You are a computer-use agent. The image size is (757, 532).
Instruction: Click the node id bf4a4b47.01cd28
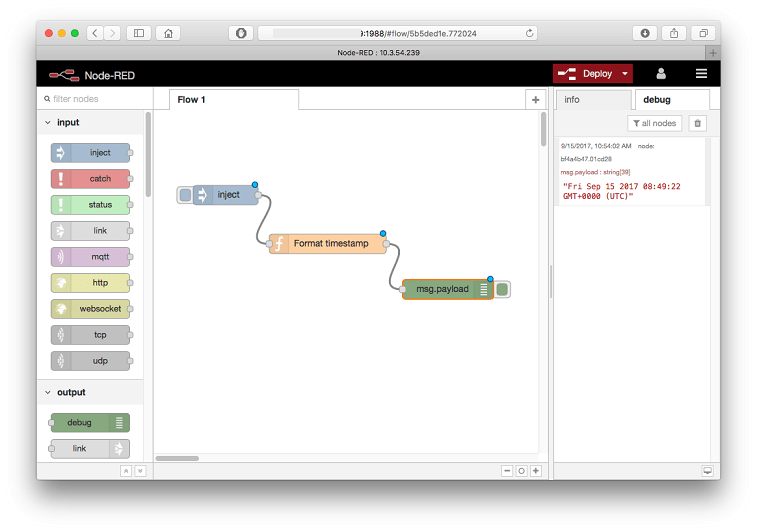[586, 159]
